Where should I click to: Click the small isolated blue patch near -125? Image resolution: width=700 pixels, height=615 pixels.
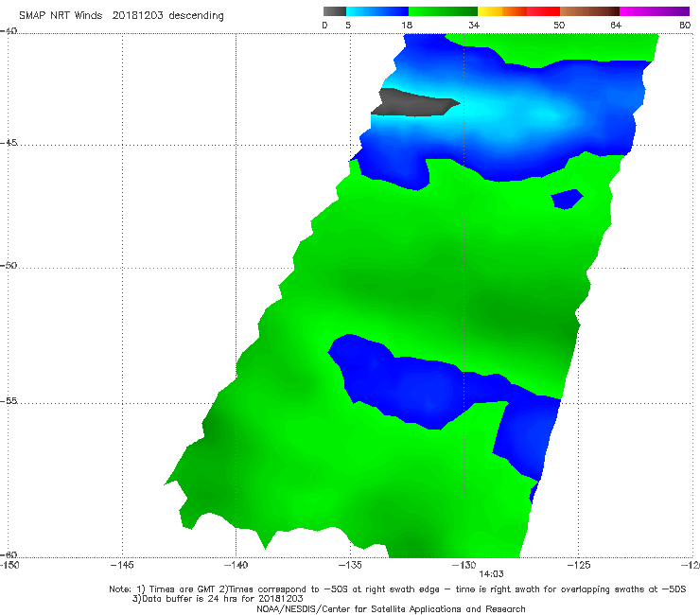tap(567, 200)
